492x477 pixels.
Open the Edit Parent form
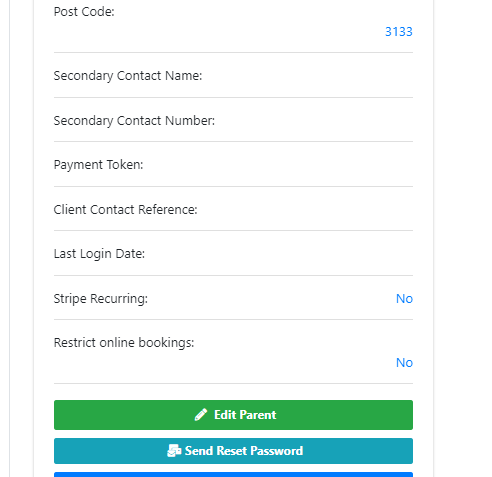(233, 415)
